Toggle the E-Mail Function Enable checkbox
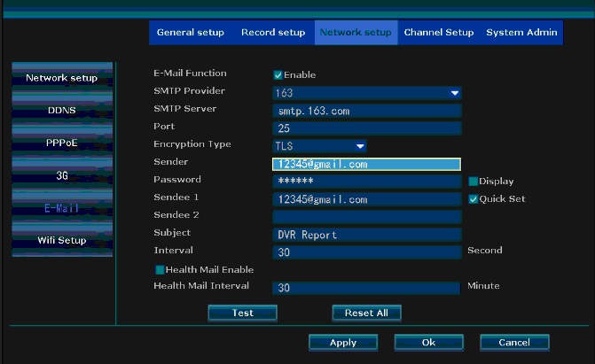Viewport: 595px width, 364px height. (278, 75)
